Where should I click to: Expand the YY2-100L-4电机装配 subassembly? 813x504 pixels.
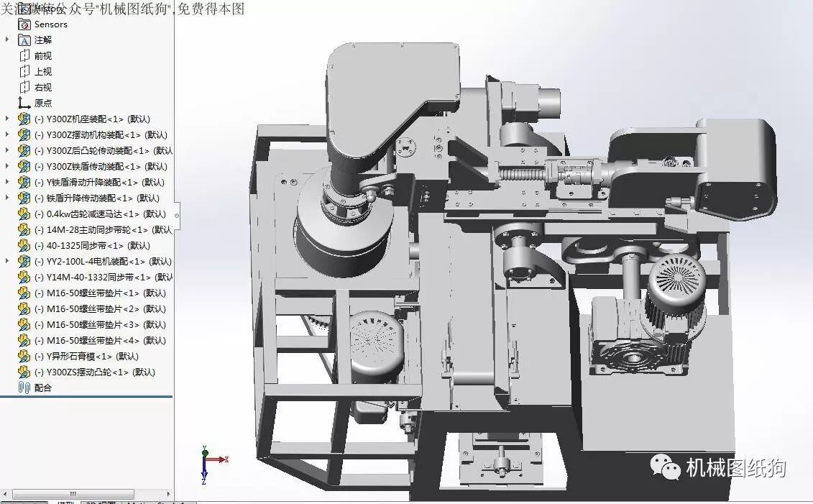click(7, 261)
